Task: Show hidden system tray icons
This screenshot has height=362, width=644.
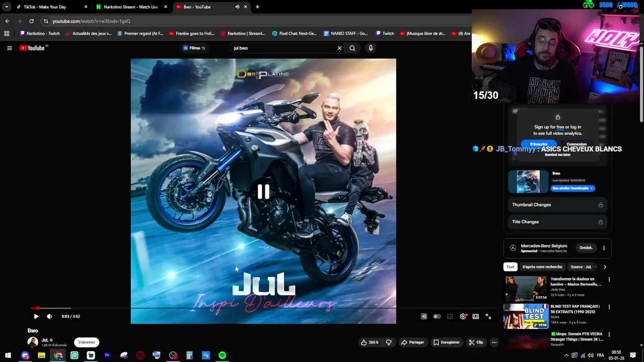Action: [x=566, y=355]
